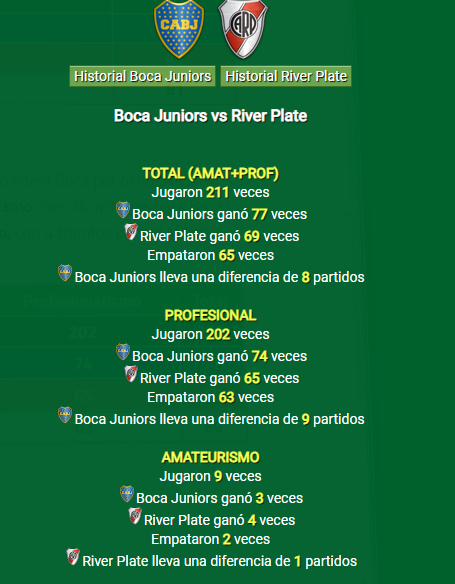Click the 'Empataron 63 veces' line
The width and height of the screenshot is (455, 584).
[x=210, y=397]
